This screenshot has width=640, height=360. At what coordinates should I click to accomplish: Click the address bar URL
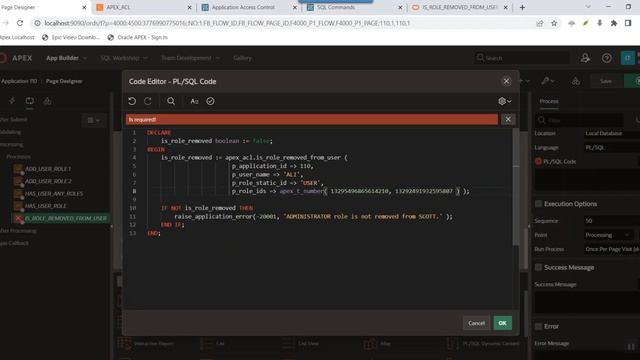pos(227,23)
